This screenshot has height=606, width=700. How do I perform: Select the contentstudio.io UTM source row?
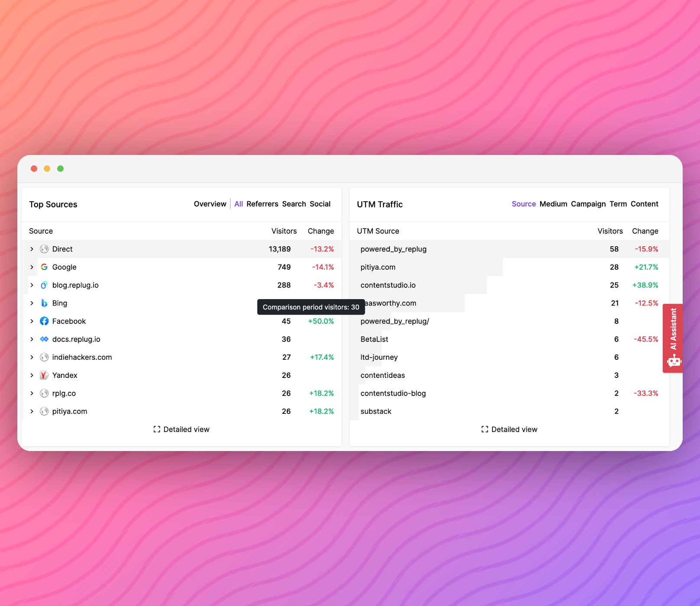pos(509,285)
